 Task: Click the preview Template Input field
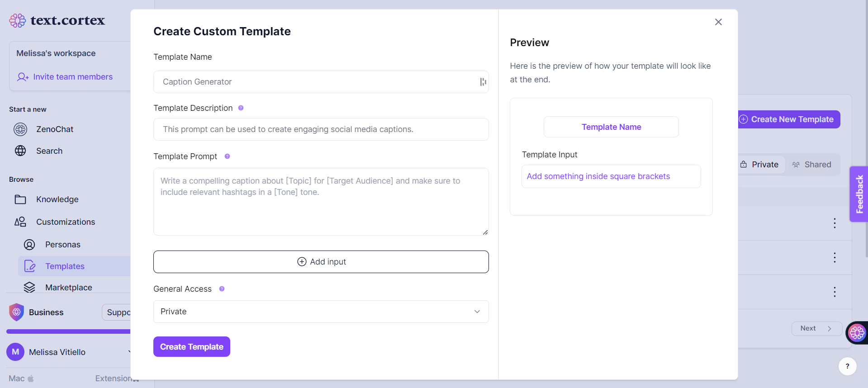(611, 176)
